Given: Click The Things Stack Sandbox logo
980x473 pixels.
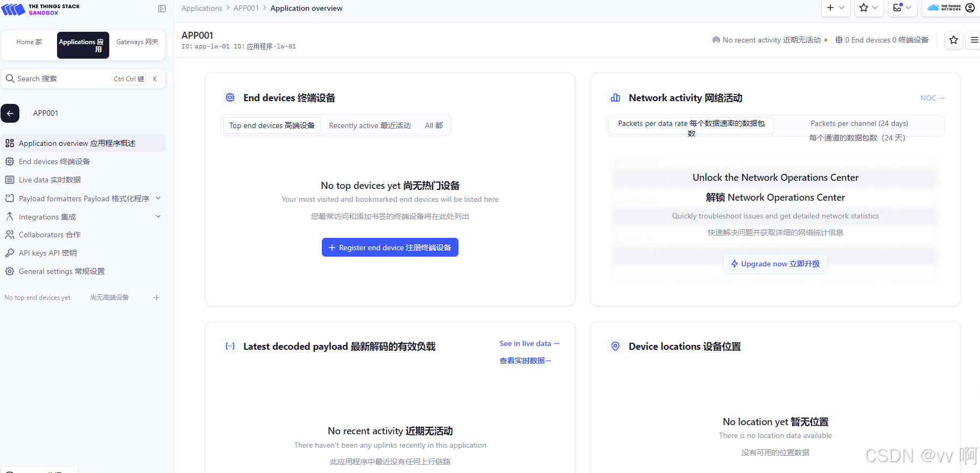Looking at the screenshot, I should (41, 9).
